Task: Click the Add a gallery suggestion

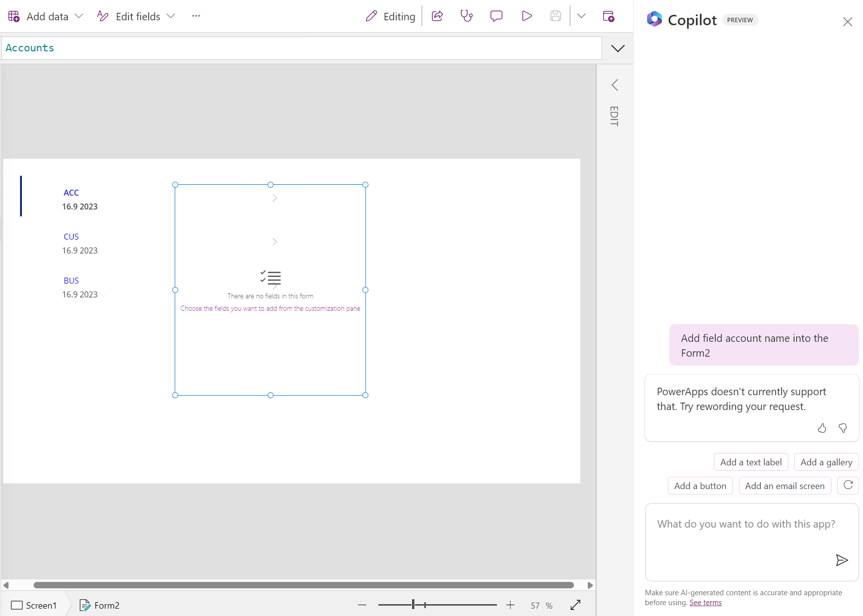Action: coord(826,462)
